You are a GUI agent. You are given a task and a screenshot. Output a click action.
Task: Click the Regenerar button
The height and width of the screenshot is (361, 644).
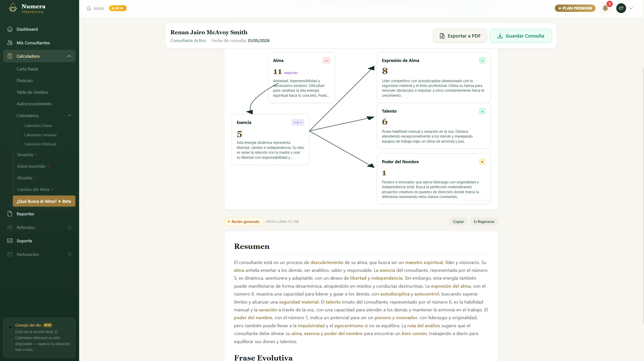(484, 222)
